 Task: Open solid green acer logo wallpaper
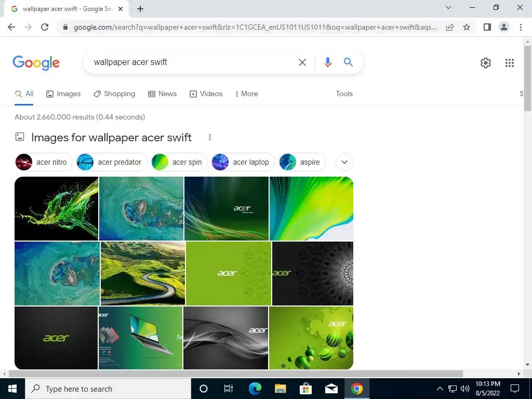coord(229,273)
